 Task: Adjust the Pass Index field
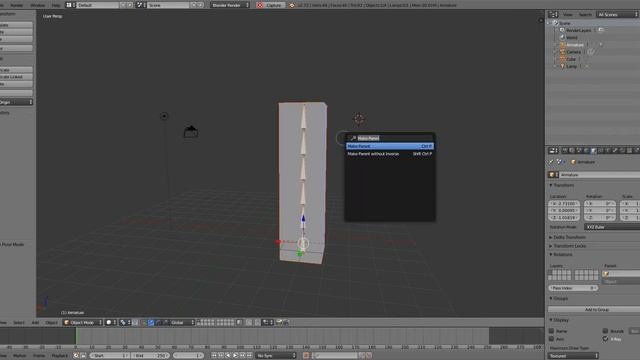[573, 288]
